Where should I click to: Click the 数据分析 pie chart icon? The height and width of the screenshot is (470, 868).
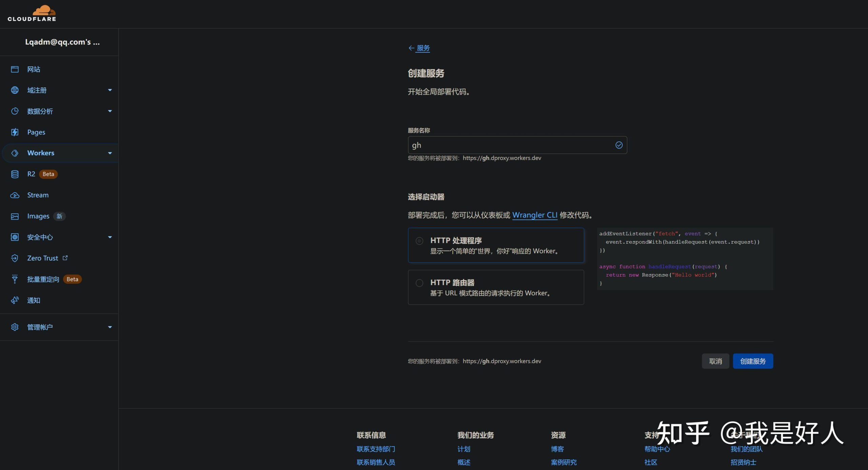(x=15, y=111)
